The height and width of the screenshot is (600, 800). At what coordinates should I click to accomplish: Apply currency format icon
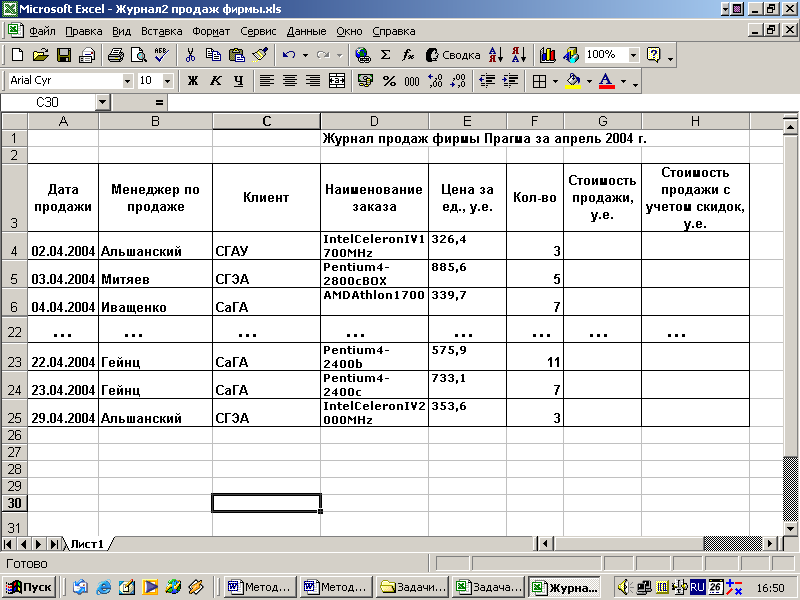(365, 81)
